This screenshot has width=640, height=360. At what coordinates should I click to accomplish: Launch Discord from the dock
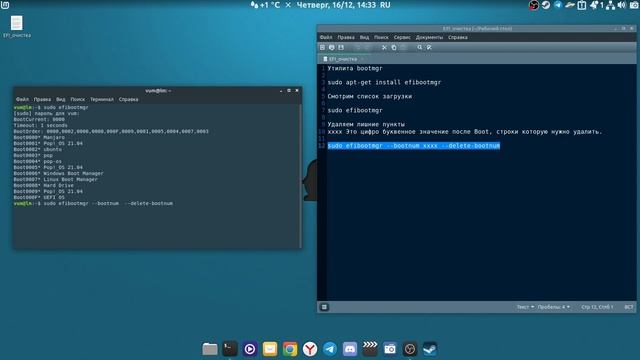350,349
